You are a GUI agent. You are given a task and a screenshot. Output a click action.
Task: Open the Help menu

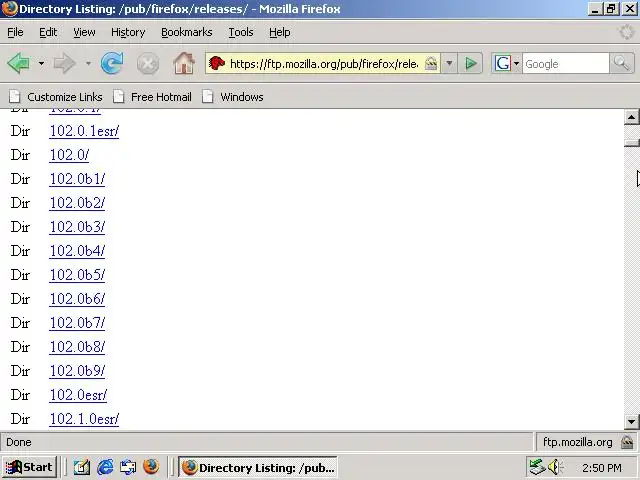click(x=280, y=32)
